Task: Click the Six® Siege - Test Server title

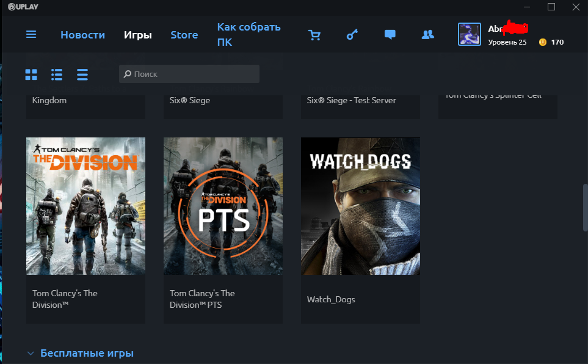Action: (351, 100)
